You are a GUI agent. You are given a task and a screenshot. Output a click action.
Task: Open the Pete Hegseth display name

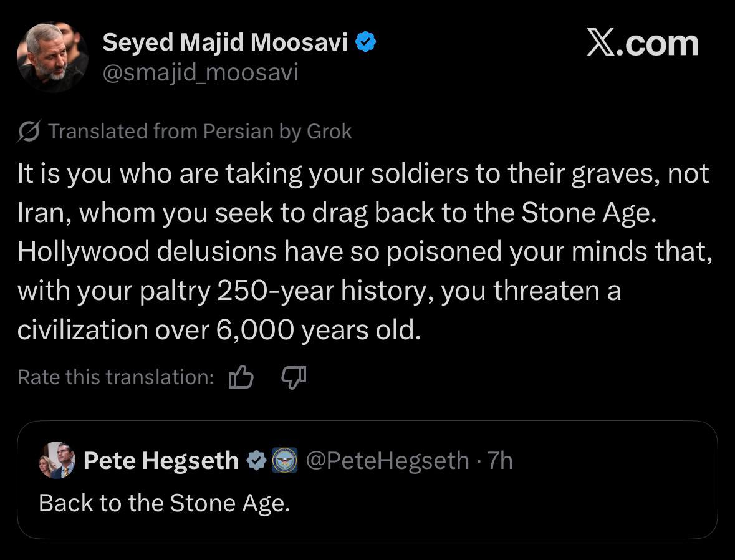tap(161, 461)
